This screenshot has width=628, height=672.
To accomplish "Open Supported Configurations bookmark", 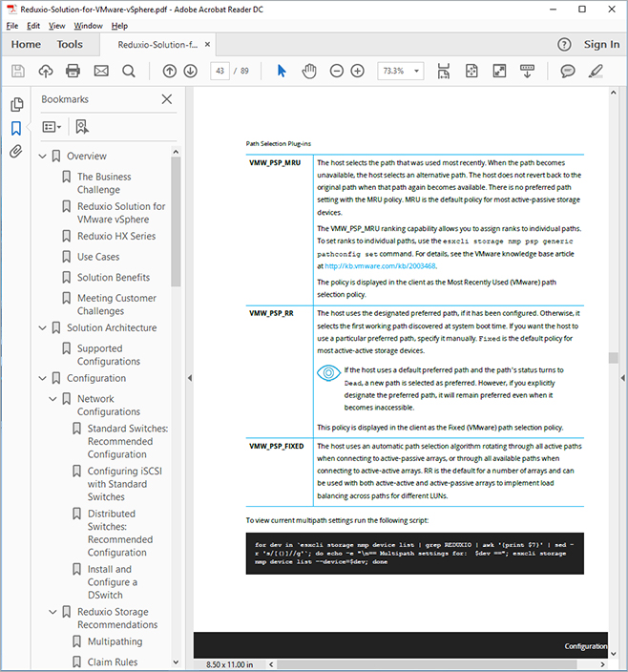I will (x=109, y=355).
